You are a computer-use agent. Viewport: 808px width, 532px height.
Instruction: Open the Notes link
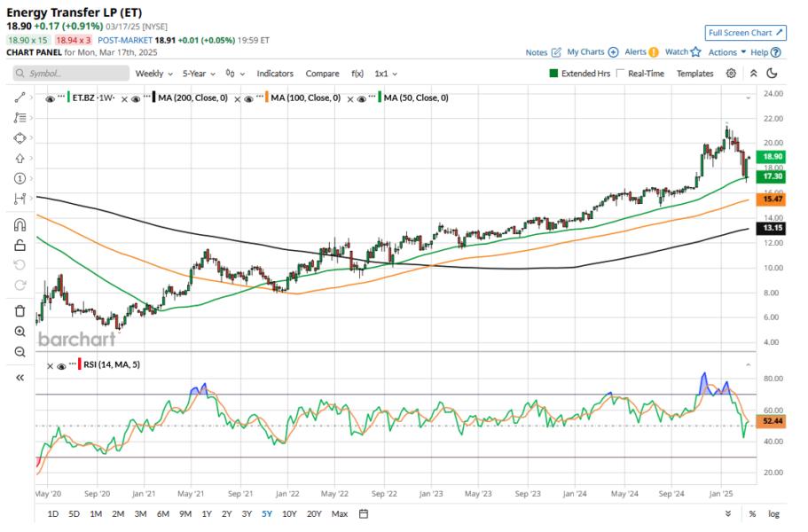tap(543, 52)
